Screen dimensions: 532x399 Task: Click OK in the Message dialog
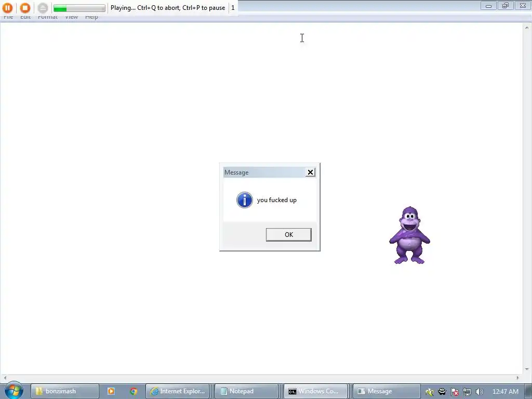(x=289, y=235)
